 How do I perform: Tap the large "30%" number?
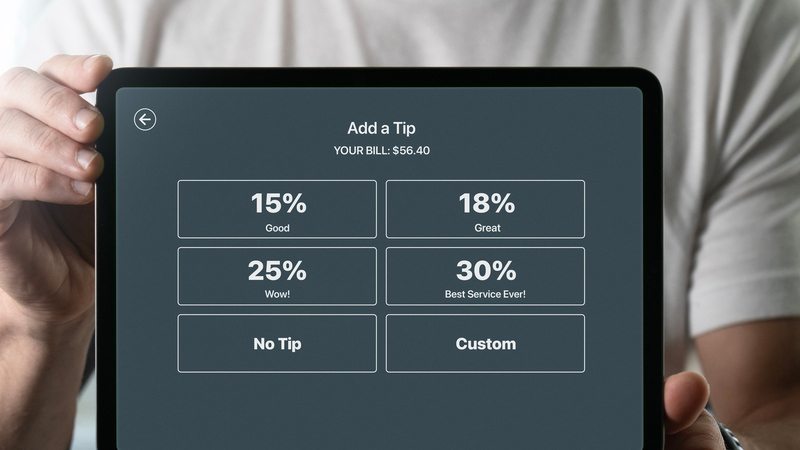(x=486, y=270)
